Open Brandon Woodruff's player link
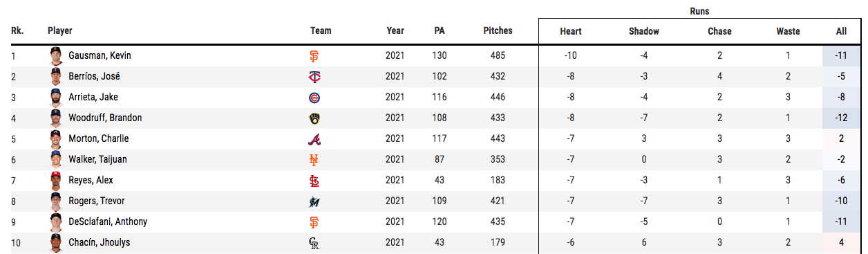This screenshot has width=868, height=254. coord(105,118)
